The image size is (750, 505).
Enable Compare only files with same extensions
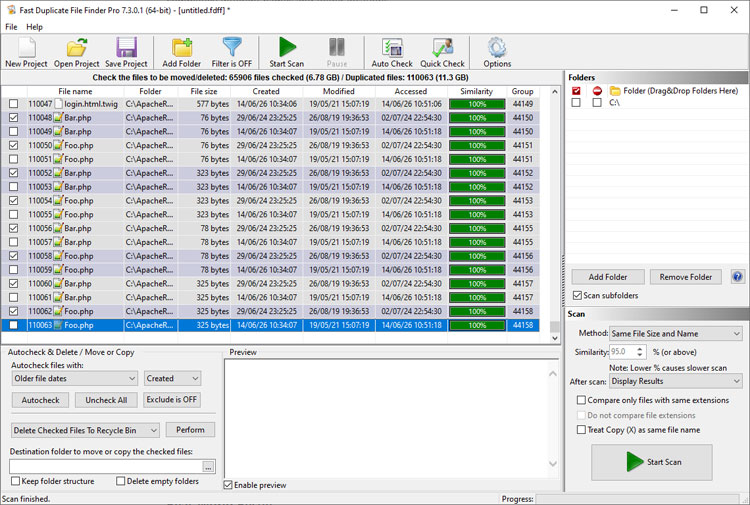coord(581,400)
